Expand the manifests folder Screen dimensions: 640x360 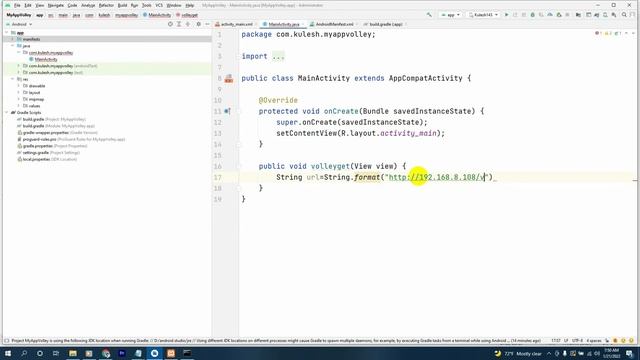13,39
